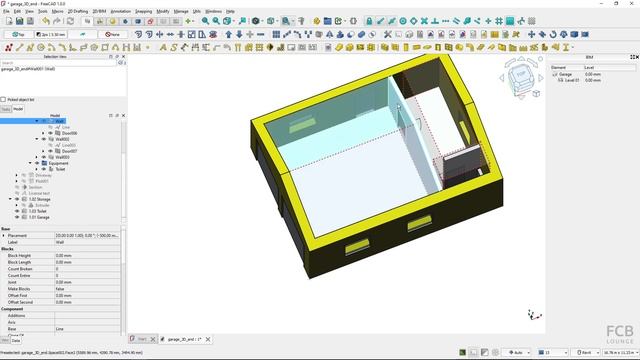Hide Wall003 using its eye icon
This screenshot has width=640, height=360.
(x=44, y=157)
